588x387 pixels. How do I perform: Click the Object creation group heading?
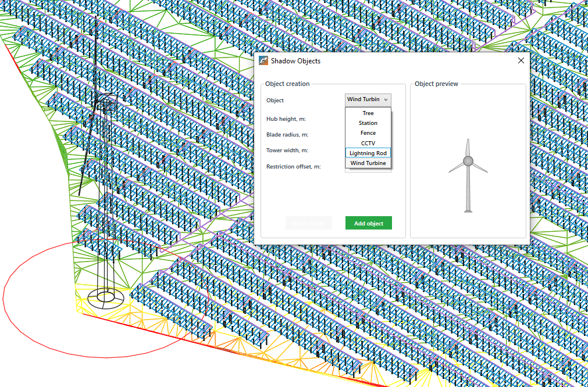pos(287,84)
